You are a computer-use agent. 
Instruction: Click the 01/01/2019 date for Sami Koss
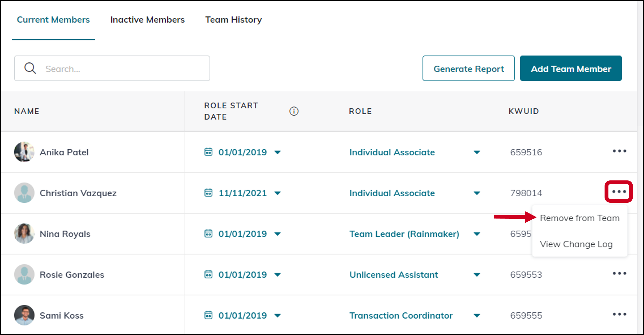pyautogui.click(x=243, y=315)
